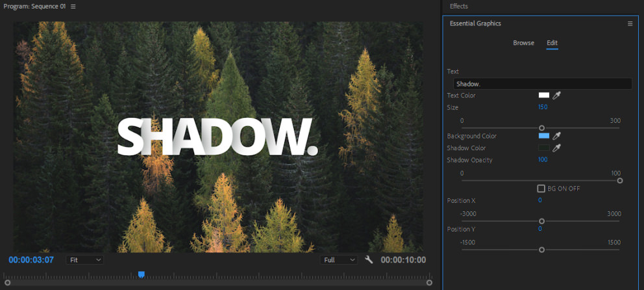
Task: Open the dark Shadow Color swatch
Action: [544, 148]
